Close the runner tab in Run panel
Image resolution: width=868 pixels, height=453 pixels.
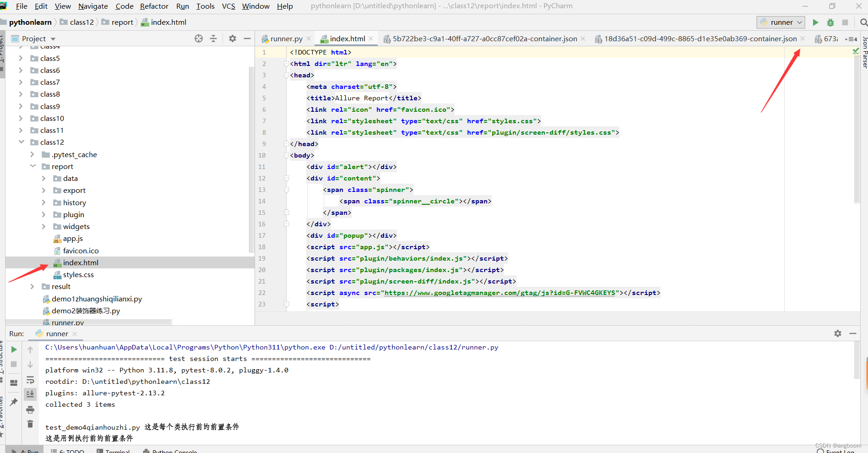75,333
